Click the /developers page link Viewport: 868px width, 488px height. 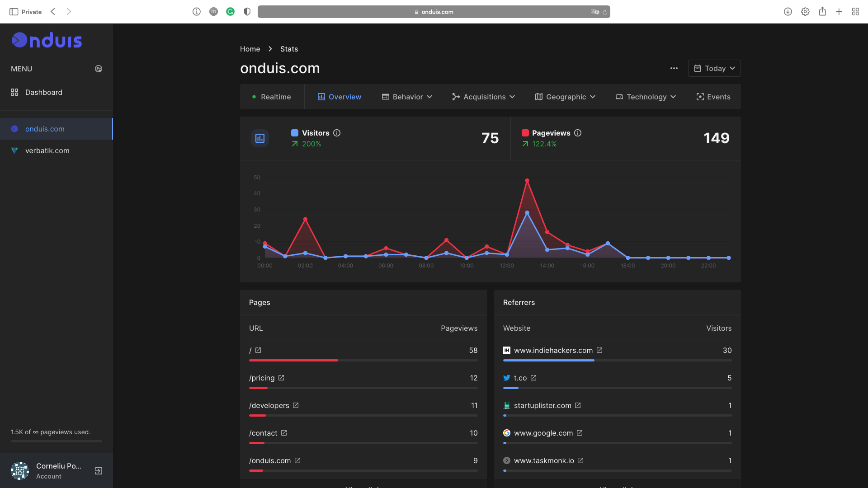(x=269, y=405)
